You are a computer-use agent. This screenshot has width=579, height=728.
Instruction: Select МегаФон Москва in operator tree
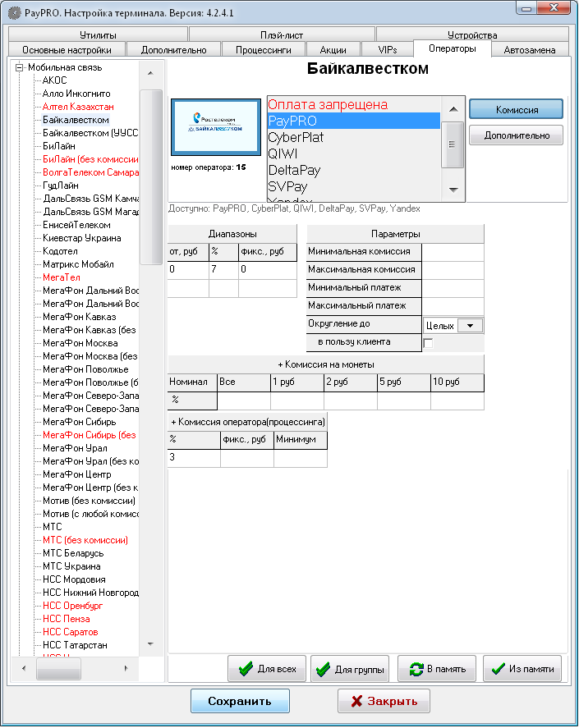pyautogui.click(x=78, y=343)
